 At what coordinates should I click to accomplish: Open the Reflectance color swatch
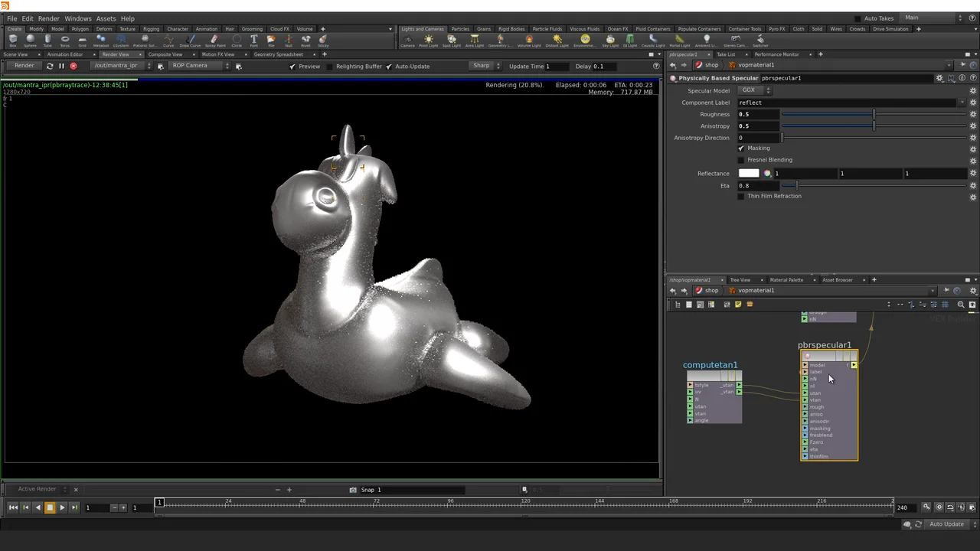click(x=749, y=174)
